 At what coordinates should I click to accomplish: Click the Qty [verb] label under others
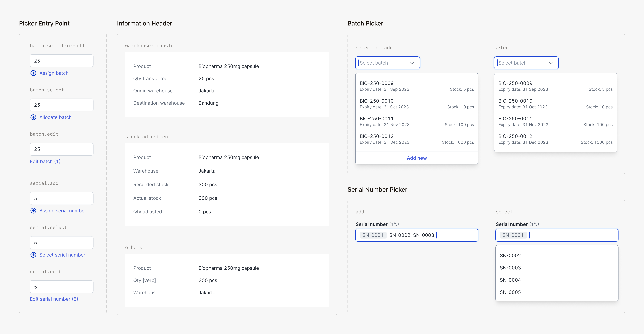145,280
